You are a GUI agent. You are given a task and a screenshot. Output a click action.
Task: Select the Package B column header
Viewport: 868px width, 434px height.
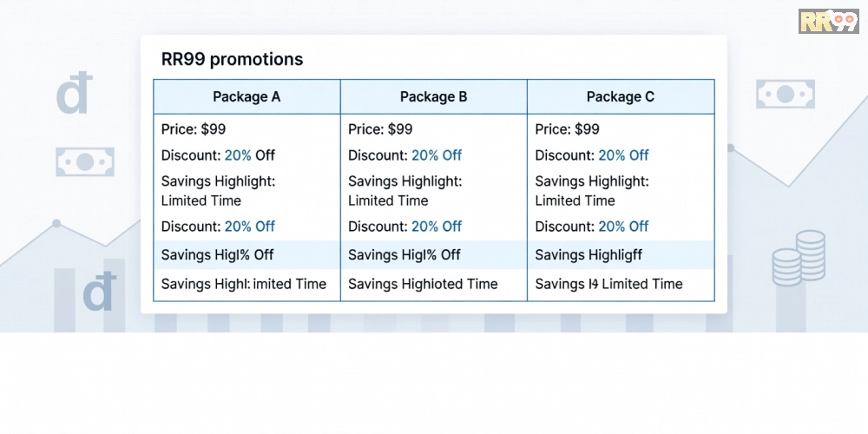click(x=433, y=97)
